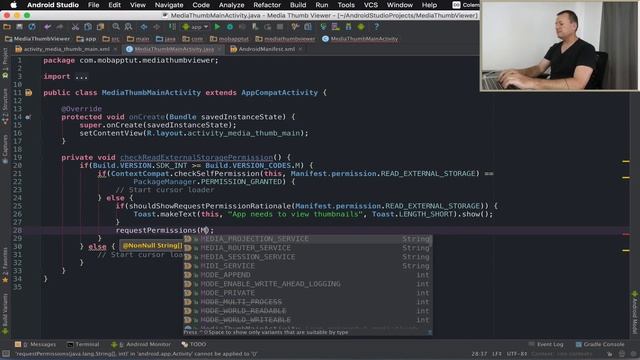Click the mediathumbviewer breadcrumb folder
This screenshot has width=640, height=360.
click(285, 39)
